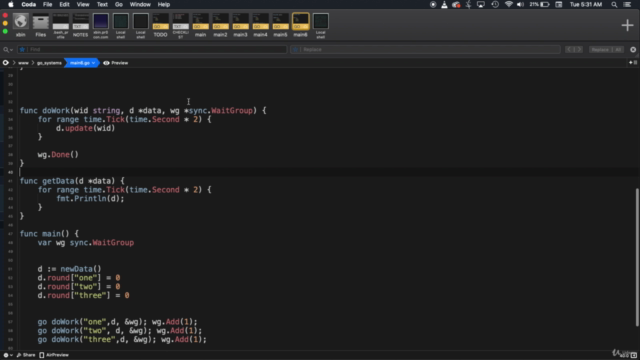Open the Apple menu
Image resolution: width=640 pixels, height=360 pixels.
point(11,4)
